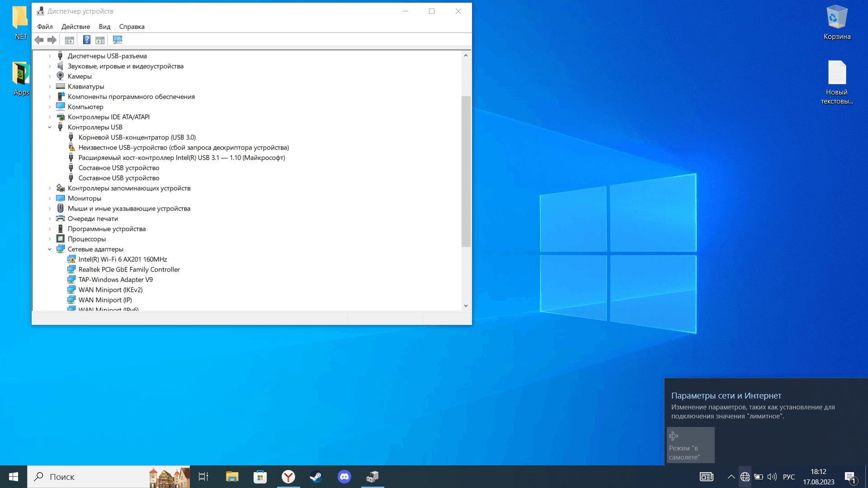Expand Звуковые, игровые и видеоустройства node
The image size is (868, 488).
50,66
